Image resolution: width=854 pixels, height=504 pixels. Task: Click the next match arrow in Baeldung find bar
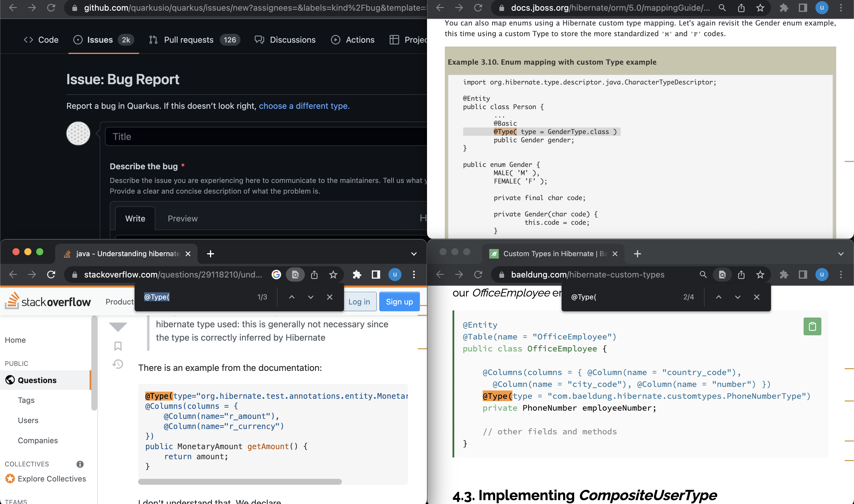pyautogui.click(x=737, y=297)
